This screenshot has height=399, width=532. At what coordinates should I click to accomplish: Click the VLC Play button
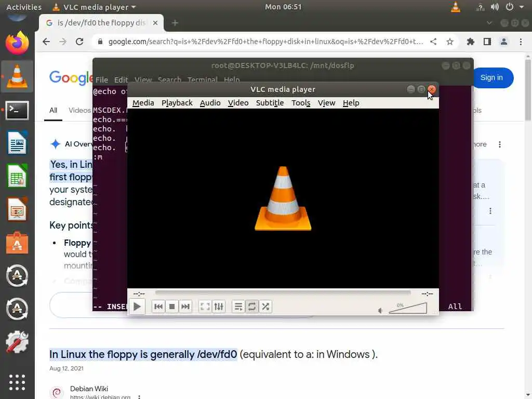click(137, 307)
